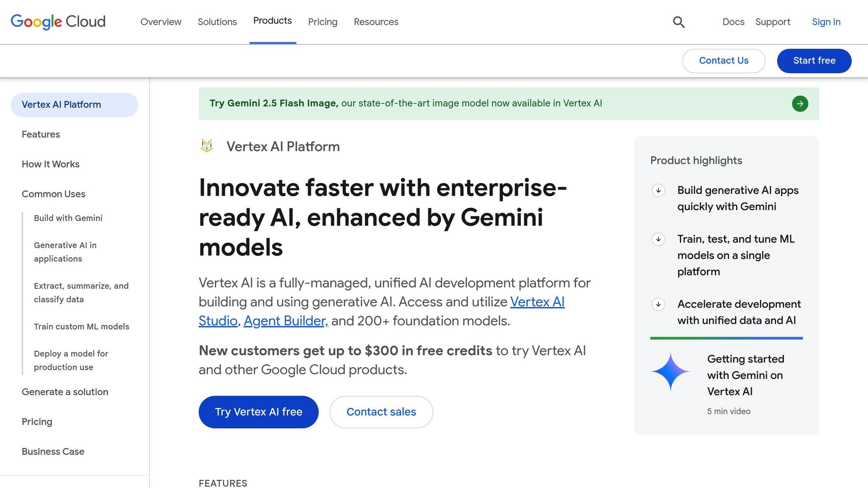Expand the 'Accelerate development' highlight
The height and width of the screenshot is (488, 868).
coord(658,304)
